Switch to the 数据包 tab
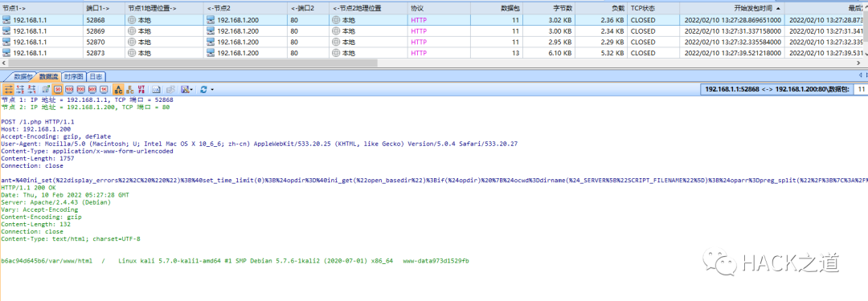The image size is (868, 301). [23, 77]
